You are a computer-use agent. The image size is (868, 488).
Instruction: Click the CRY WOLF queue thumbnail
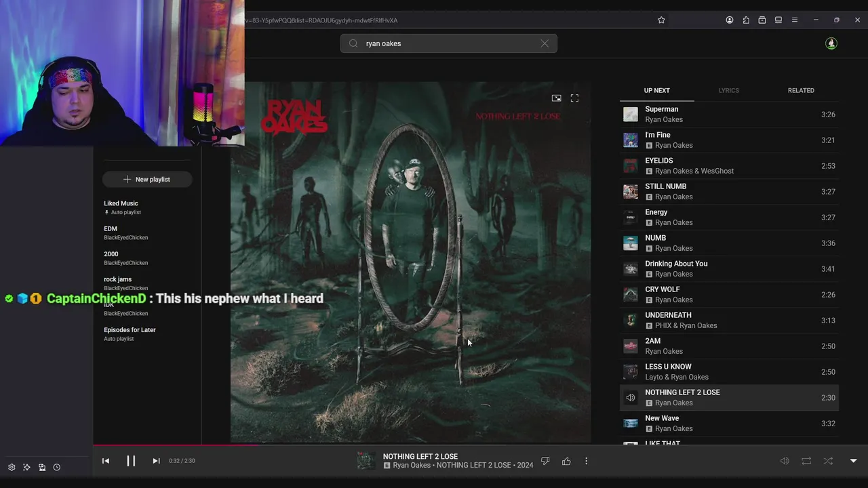pyautogui.click(x=631, y=295)
